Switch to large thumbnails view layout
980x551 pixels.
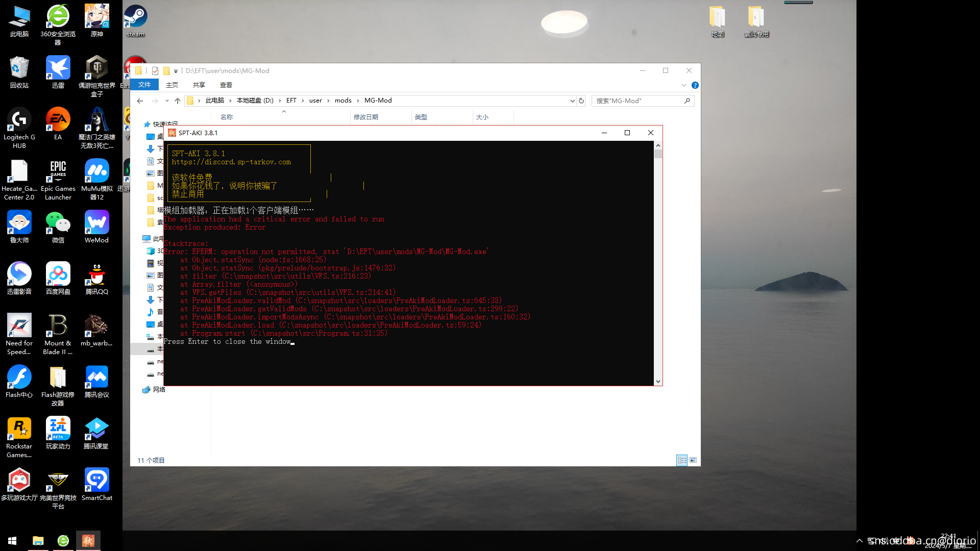pyautogui.click(x=693, y=460)
